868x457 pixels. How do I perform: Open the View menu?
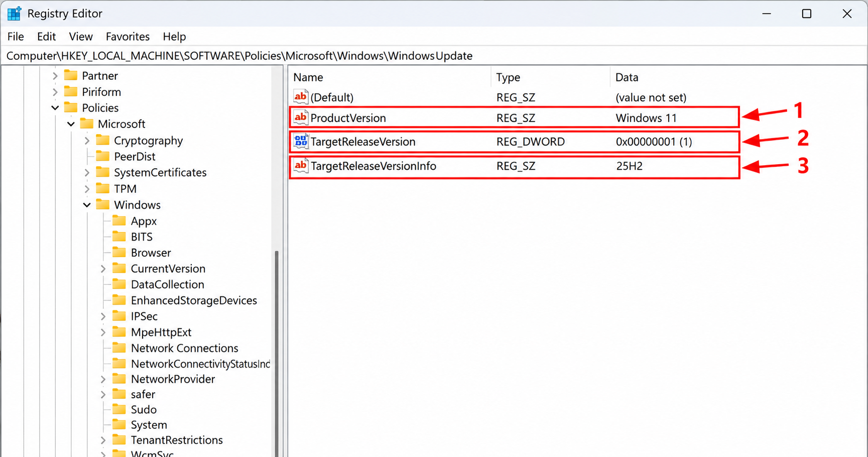pos(80,37)
